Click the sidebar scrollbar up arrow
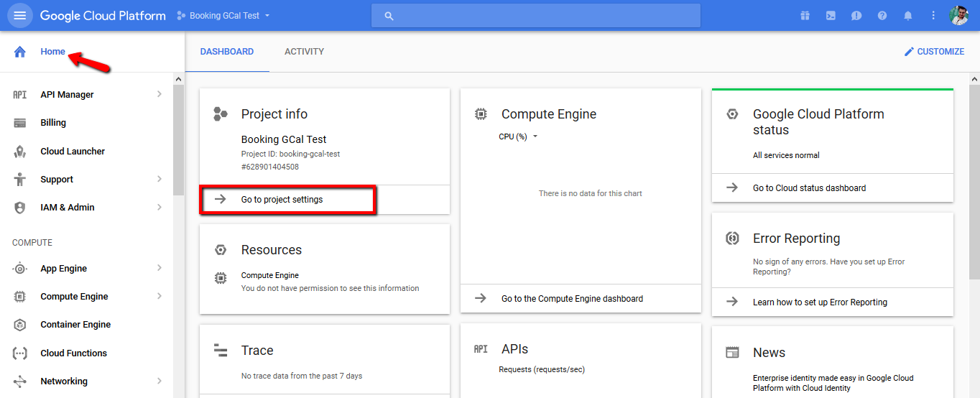Viewport: 980px width, 398px height. tap(179, 78)
